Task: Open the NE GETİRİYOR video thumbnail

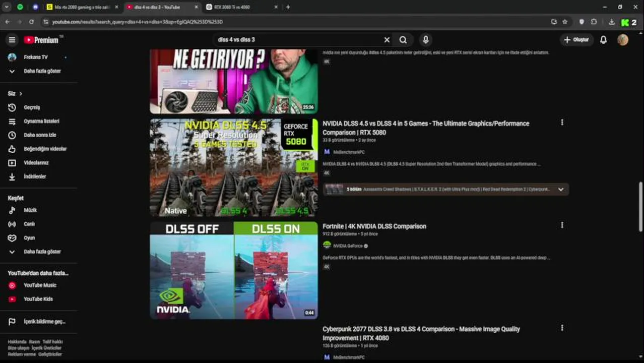Action: (x=234, y=81)
